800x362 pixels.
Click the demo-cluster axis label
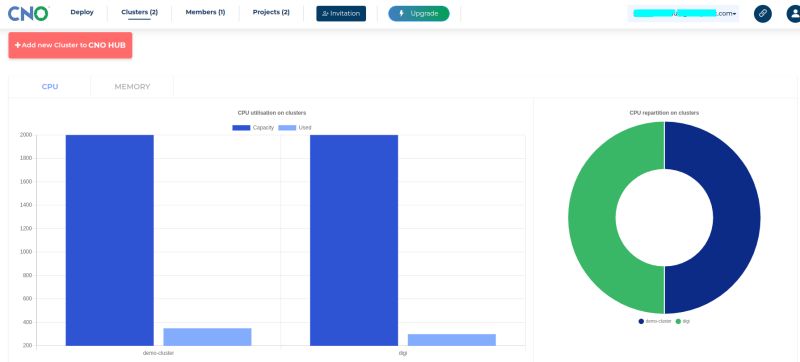158,353
